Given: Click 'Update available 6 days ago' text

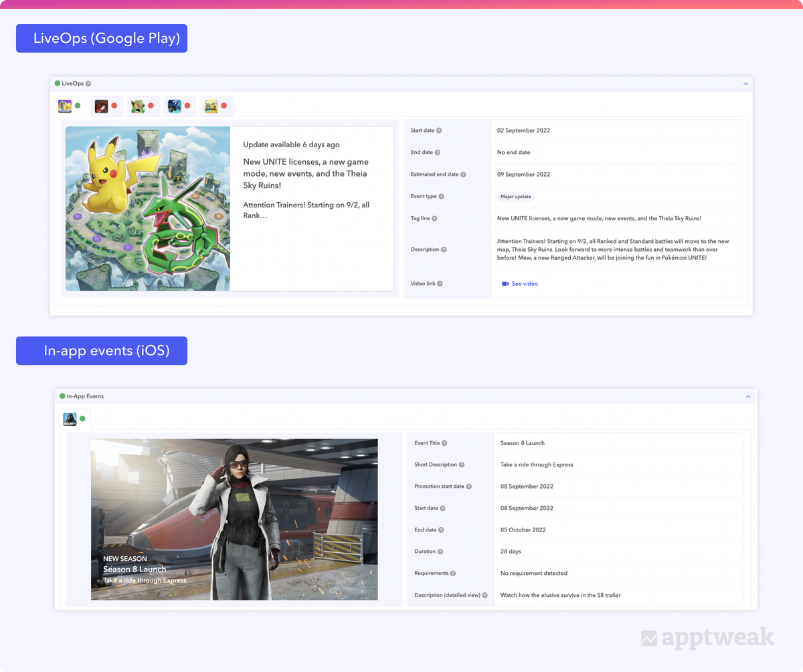Looking at the screenshot, I should [x=292, y=145].
